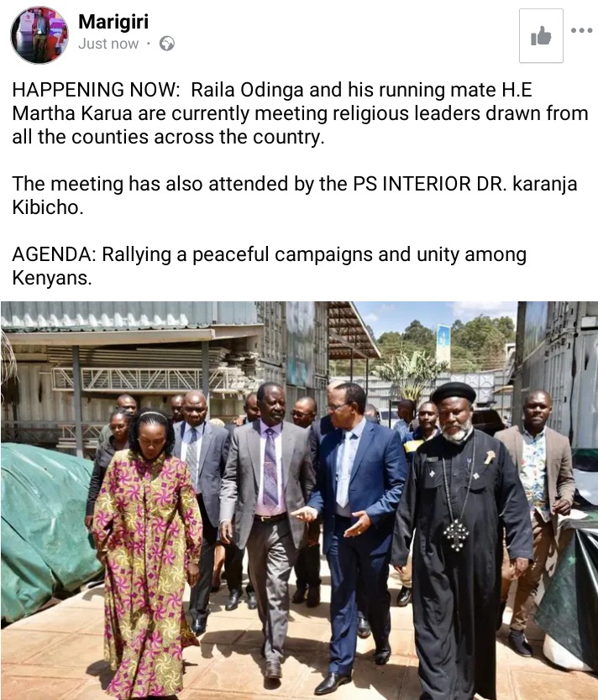This screenshot has width=598, height=700.
Task: Like the post with thumbs-up icon
Action: 541,36
